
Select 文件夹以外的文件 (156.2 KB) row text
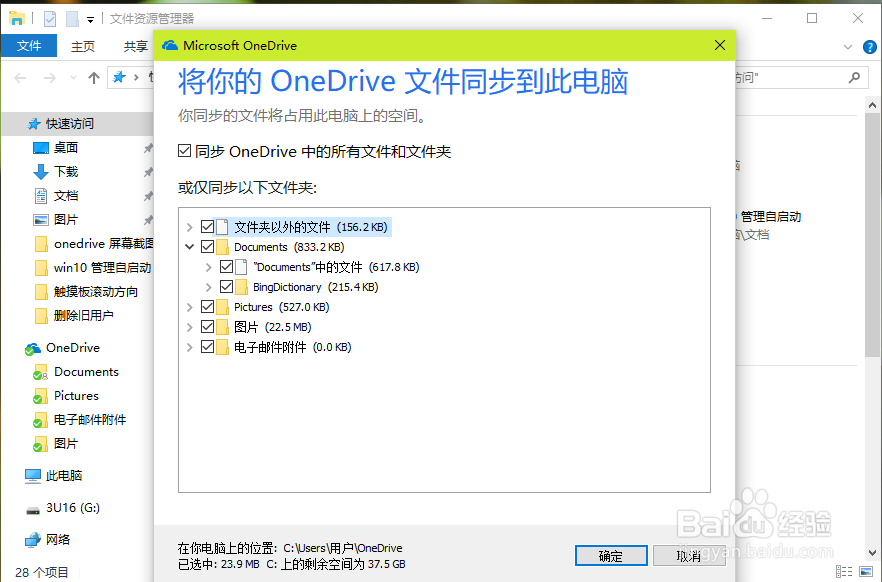[310, 227]
